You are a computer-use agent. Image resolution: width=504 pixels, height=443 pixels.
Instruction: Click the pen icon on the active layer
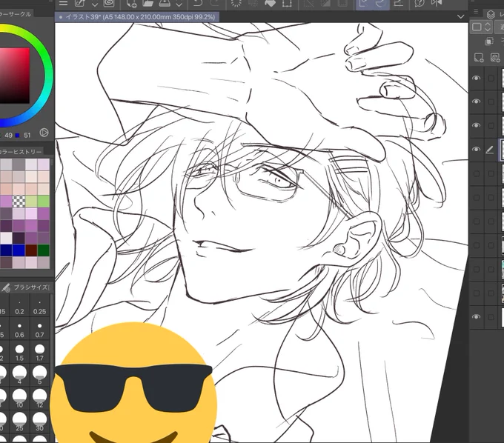click(x=489, y=150)
